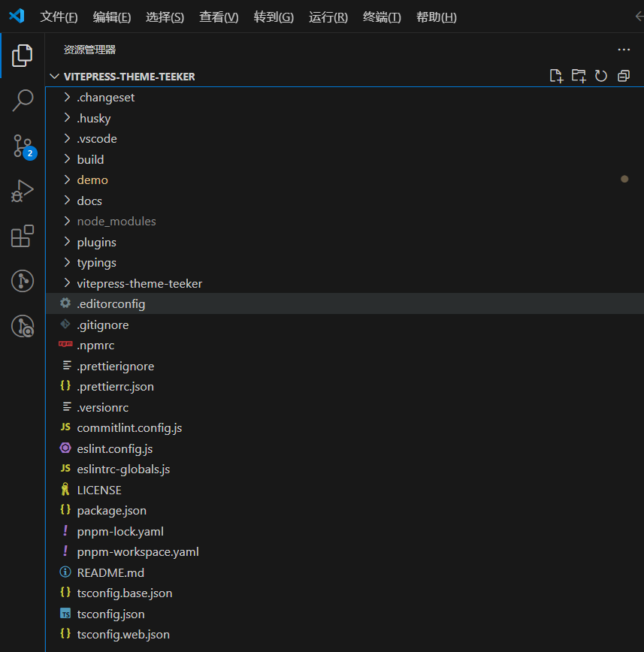Click the braces icon beside package.json
The height and width of the screenshot is (652, 644).
click(x=65, y=510)
